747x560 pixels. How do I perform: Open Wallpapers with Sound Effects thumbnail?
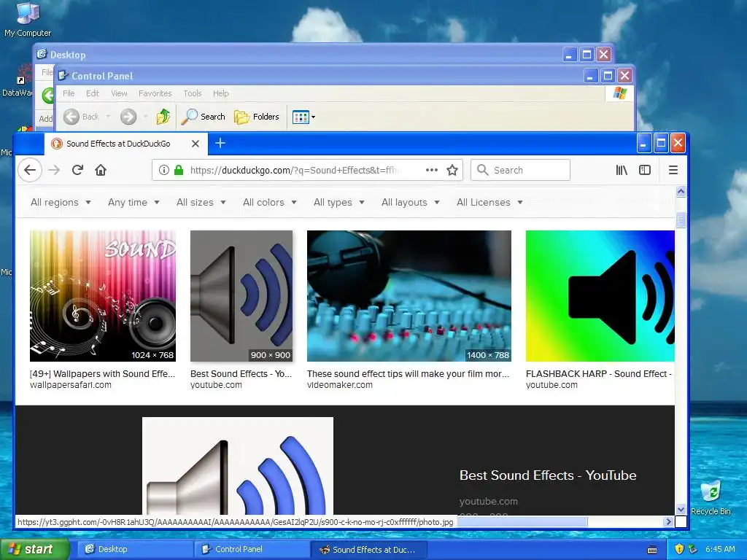point(103,296)
